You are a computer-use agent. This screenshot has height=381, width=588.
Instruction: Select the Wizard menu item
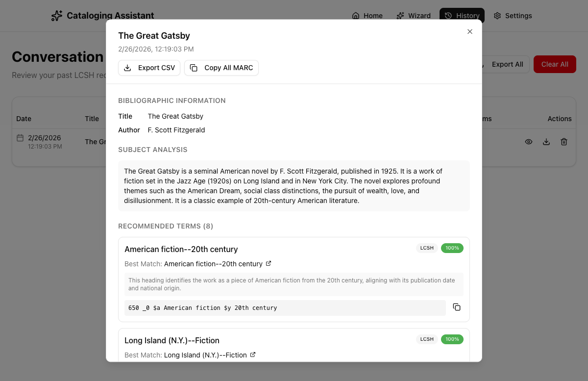[413, 15]
